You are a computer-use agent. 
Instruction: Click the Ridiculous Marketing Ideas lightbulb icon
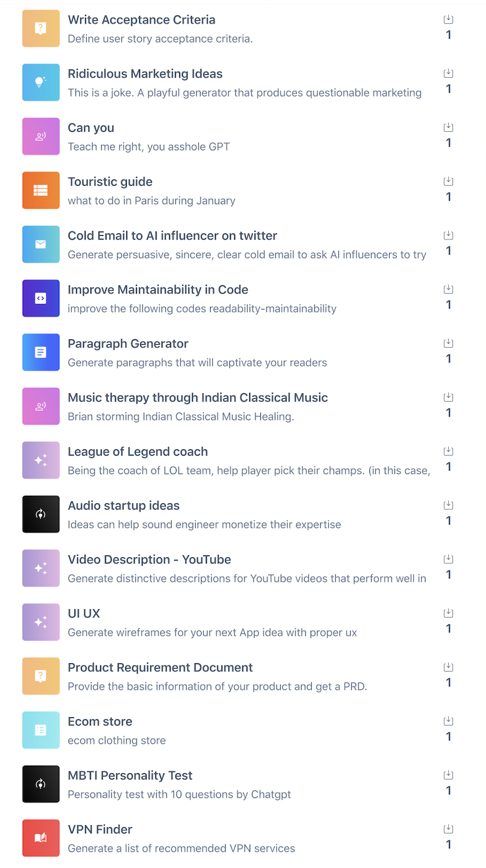click(41, 83)
